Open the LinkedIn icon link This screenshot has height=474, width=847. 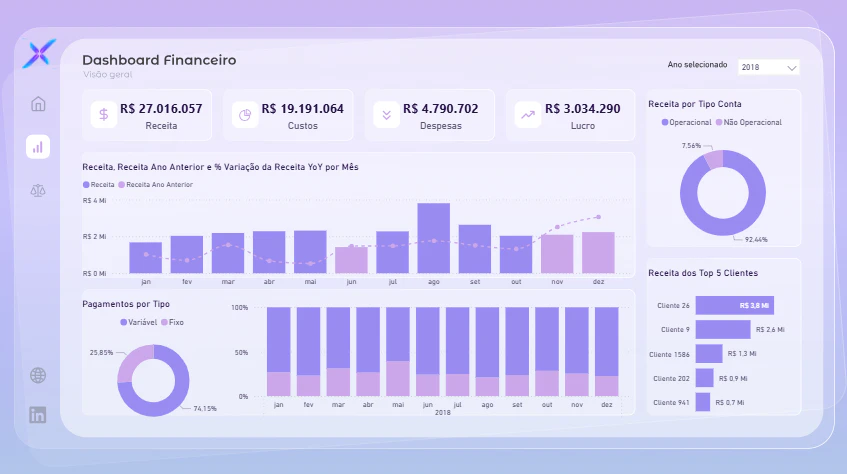[38, 415]
